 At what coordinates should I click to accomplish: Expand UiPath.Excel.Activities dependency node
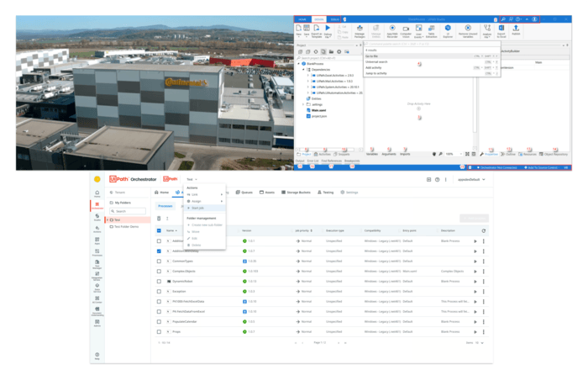(308, 76)
